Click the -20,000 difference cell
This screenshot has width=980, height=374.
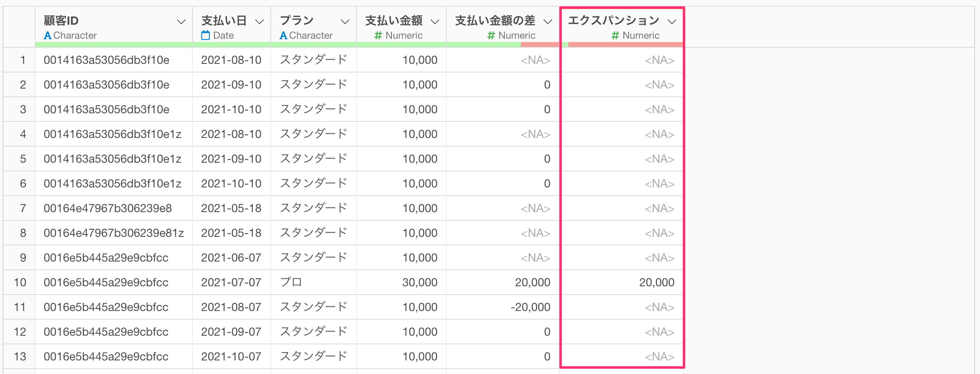[x=530, y=307]
